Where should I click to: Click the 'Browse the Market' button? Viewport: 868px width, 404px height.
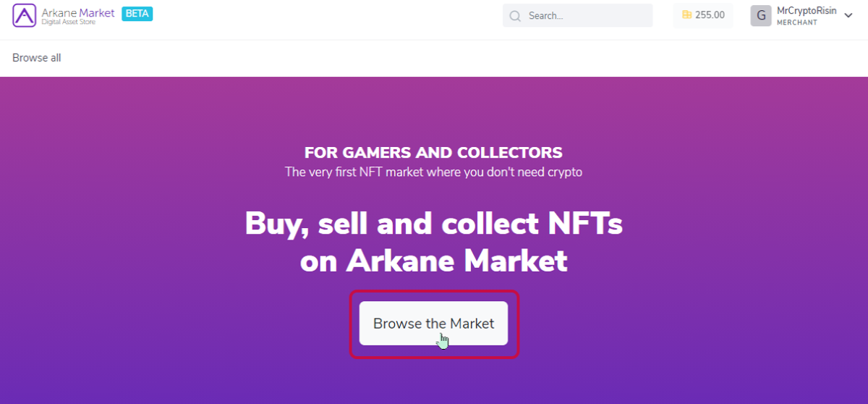point(433,323)
